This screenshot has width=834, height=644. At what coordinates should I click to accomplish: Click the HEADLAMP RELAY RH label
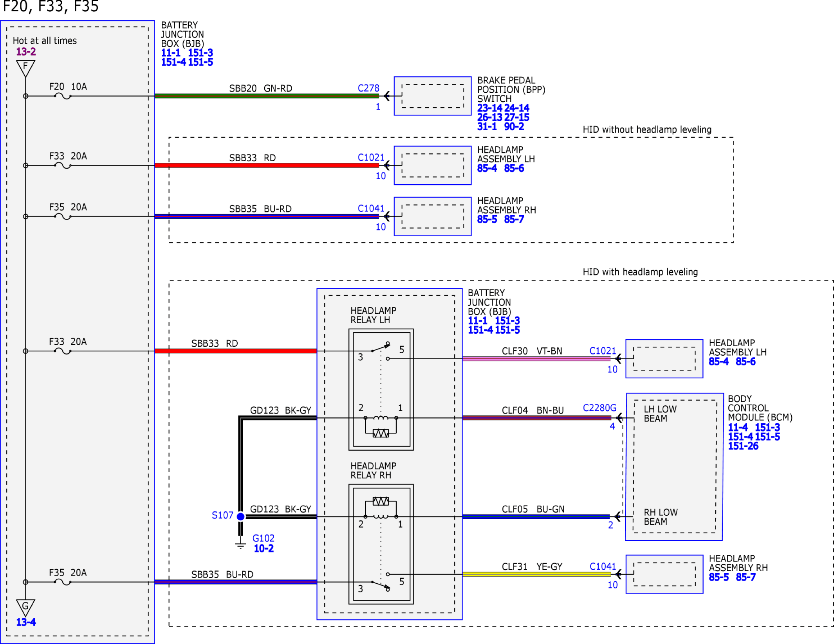pos(373,471)
